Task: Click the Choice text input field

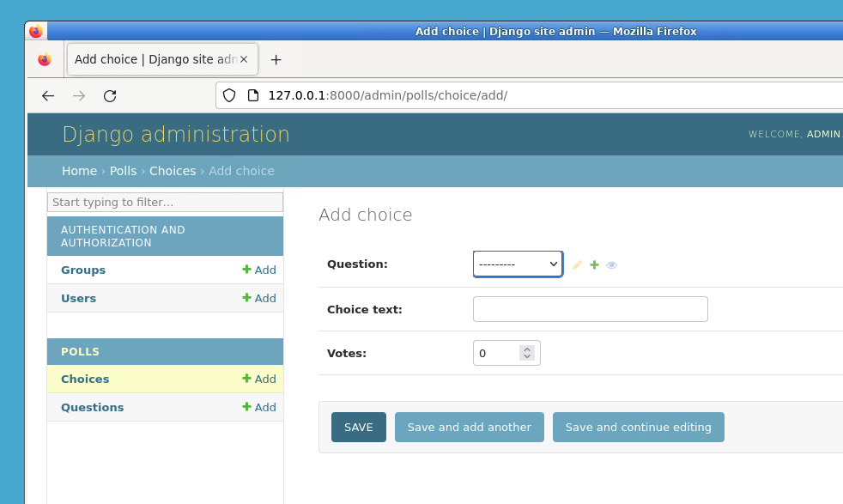Action: click(x=590, y=308)
